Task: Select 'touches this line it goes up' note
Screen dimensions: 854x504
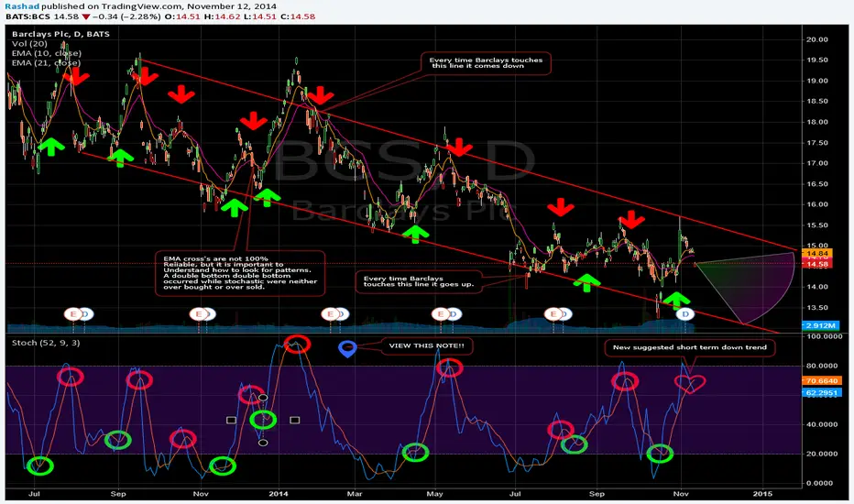Action: pyautogui.click(x=418, y=281)
